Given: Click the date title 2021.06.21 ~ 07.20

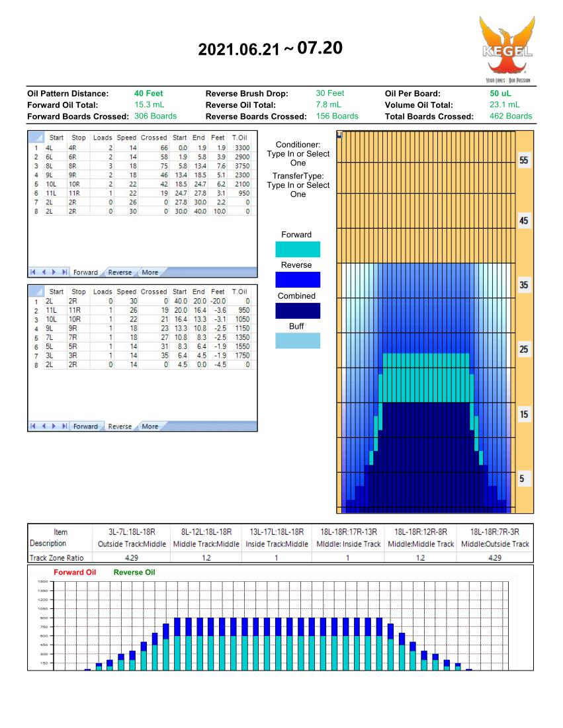Looking at the screenshot, I should tap(271, 48).
